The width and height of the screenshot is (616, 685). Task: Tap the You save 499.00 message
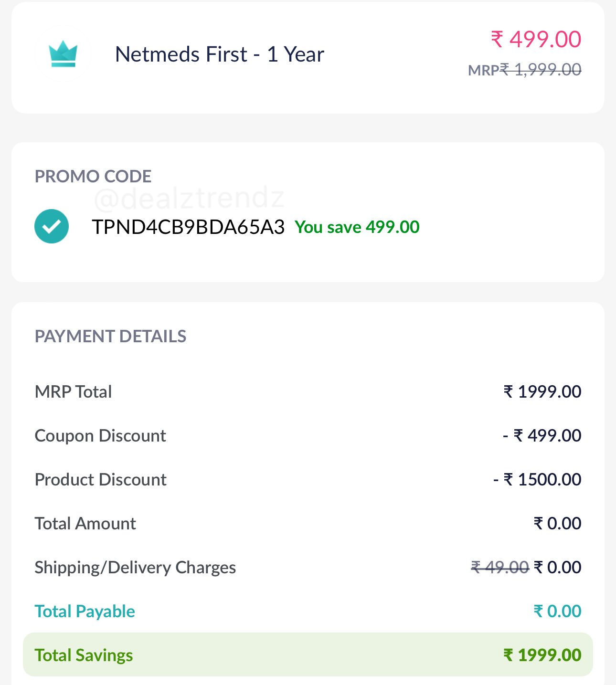click(x=357, y=227)
